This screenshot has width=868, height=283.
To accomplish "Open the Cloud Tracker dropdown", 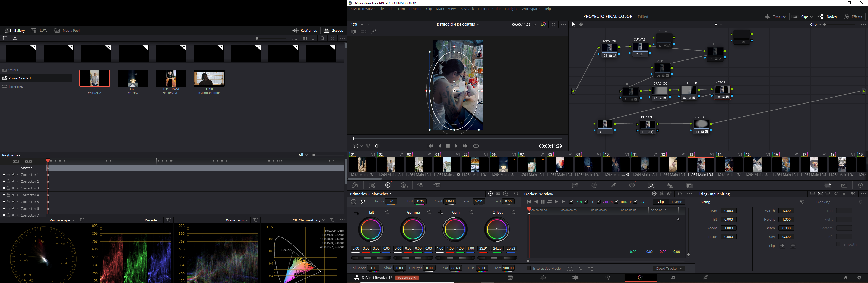I will coord(669,269).
